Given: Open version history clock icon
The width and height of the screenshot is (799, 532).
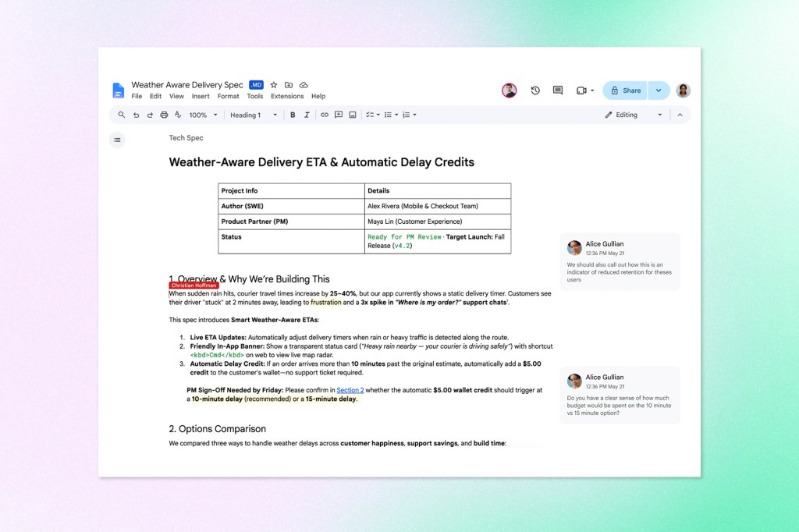Looking at the screenshot, I should (535, 90).
